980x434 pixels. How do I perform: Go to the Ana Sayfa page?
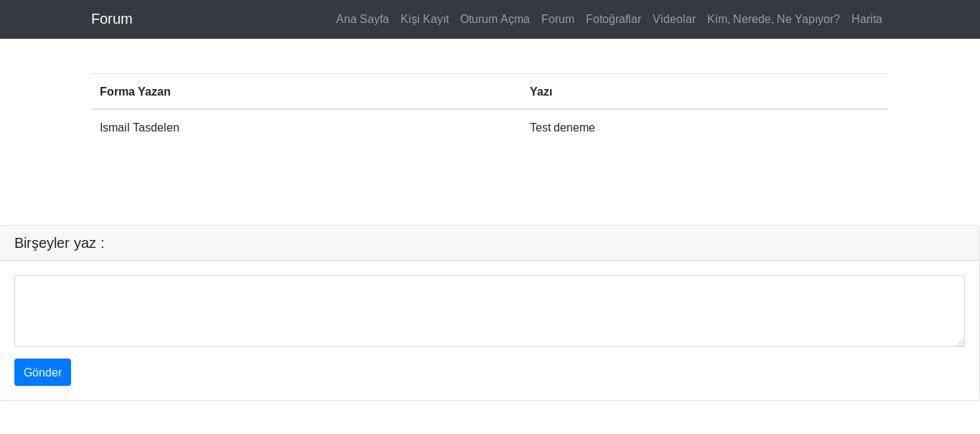(x=362, y=19)
